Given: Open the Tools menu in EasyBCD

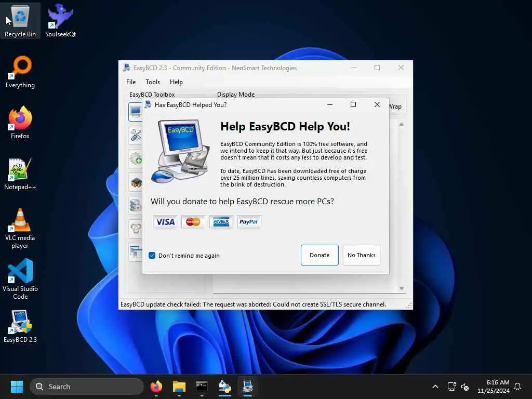Looking at the screenshot, I should (x=153, y=82).
